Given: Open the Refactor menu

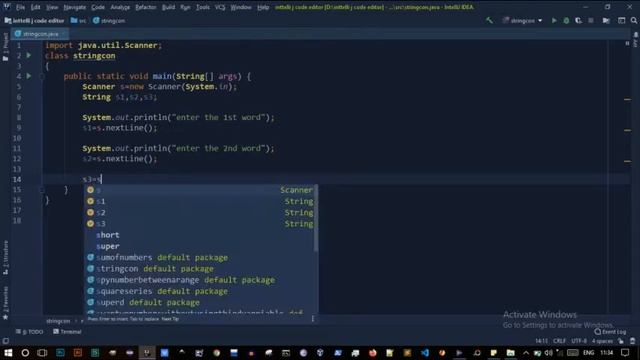Looking at the screenshot, I should click(146, 7).
